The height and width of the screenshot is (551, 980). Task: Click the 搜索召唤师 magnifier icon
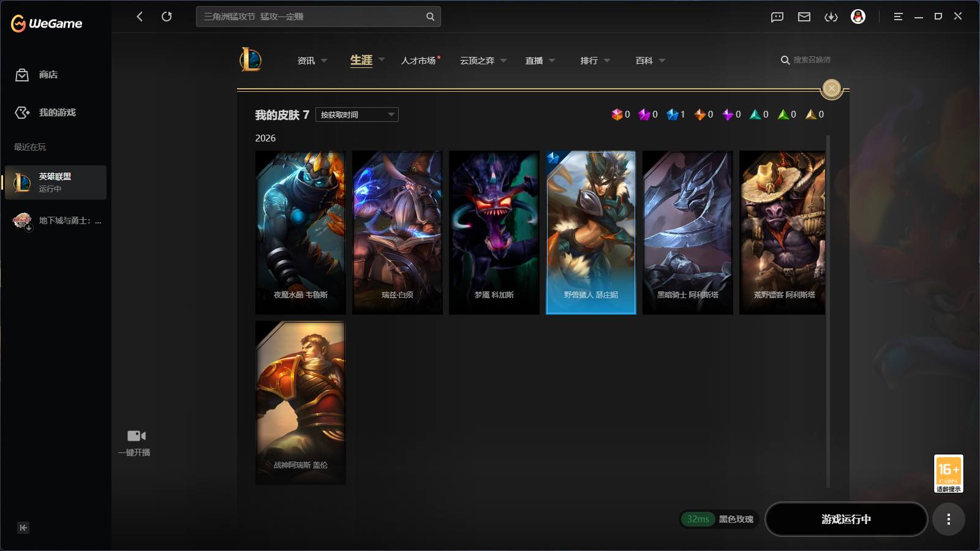785,60
